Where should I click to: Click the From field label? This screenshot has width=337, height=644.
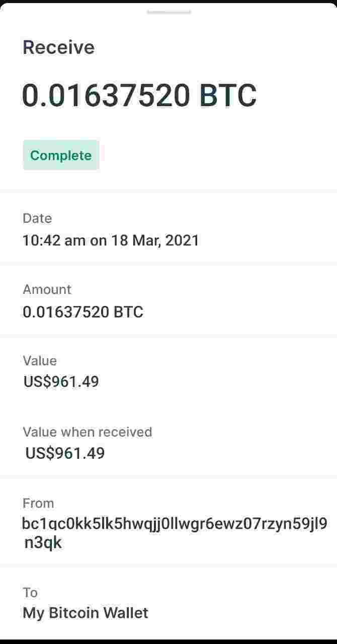tap(38, 503)
